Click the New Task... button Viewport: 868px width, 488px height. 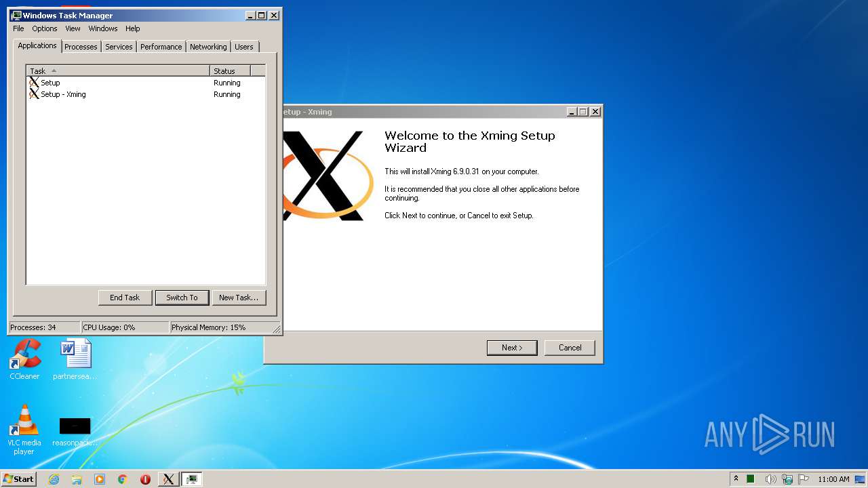coord(239,298)
